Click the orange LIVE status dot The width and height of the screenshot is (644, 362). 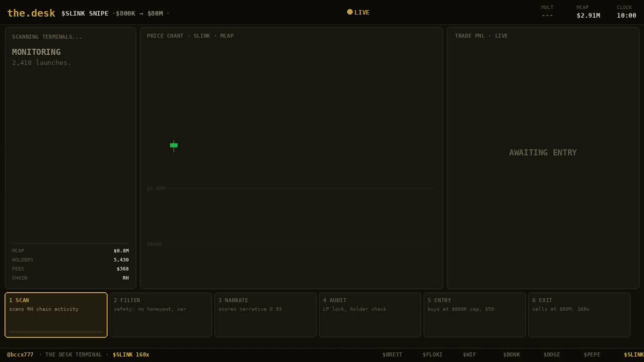pyautogui.click(x=350, y=12)
